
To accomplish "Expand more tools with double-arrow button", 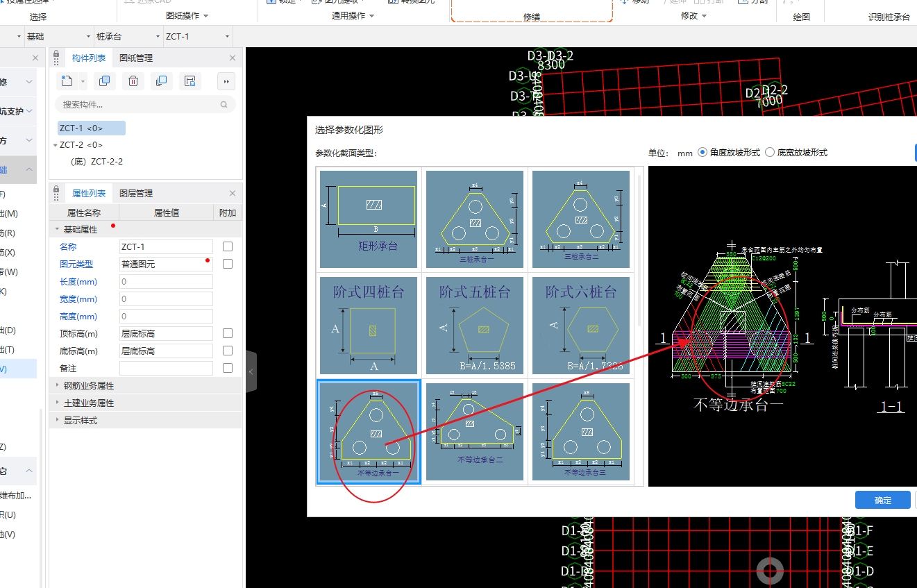I will 226,81.
